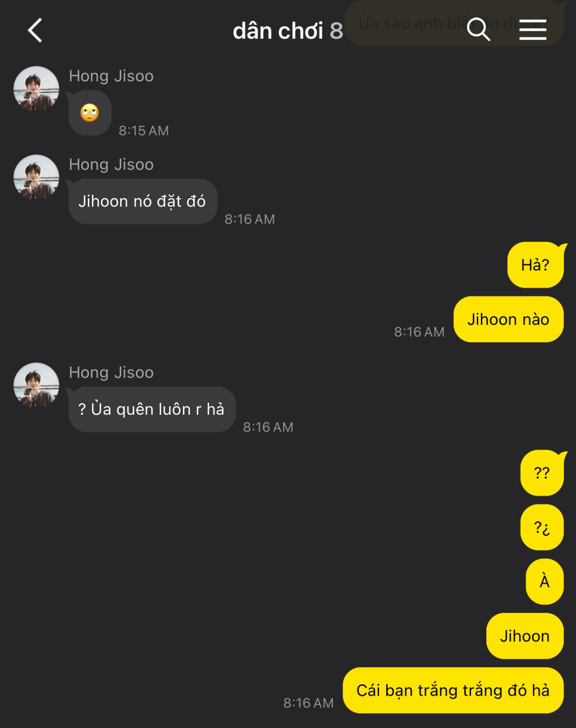576x728 pixels.
Task: Select the yellow '?¿' bubble
Action: (x=542, y=527)
